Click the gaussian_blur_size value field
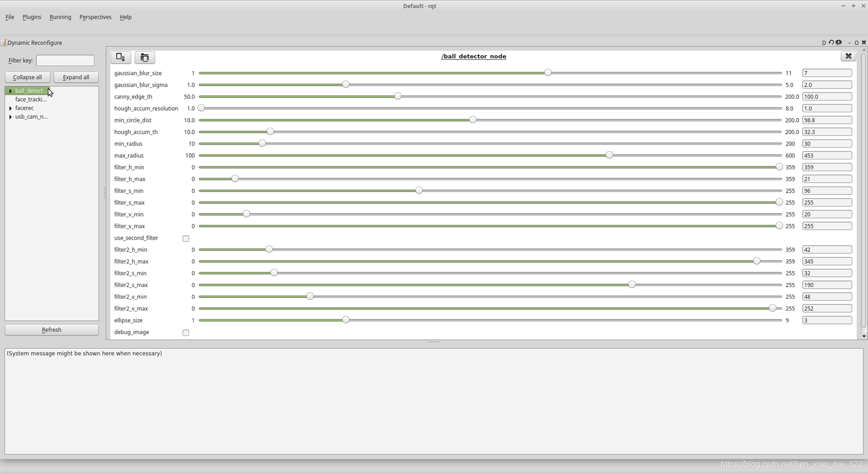This screenshot has width=868, height=474. [827, 73]
